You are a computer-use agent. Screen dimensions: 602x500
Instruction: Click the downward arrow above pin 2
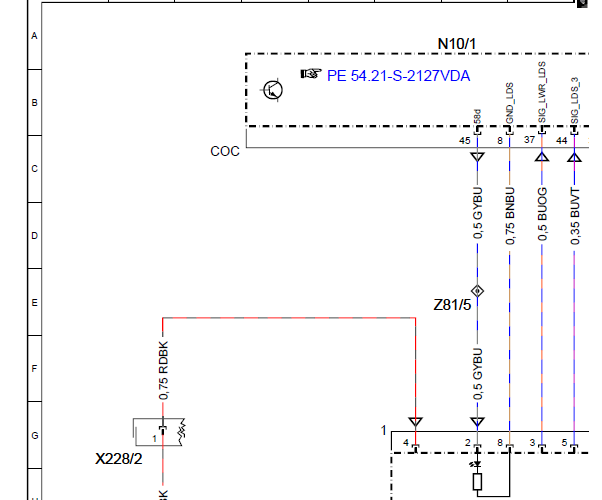pyautogui.click(x=477, y=422)
